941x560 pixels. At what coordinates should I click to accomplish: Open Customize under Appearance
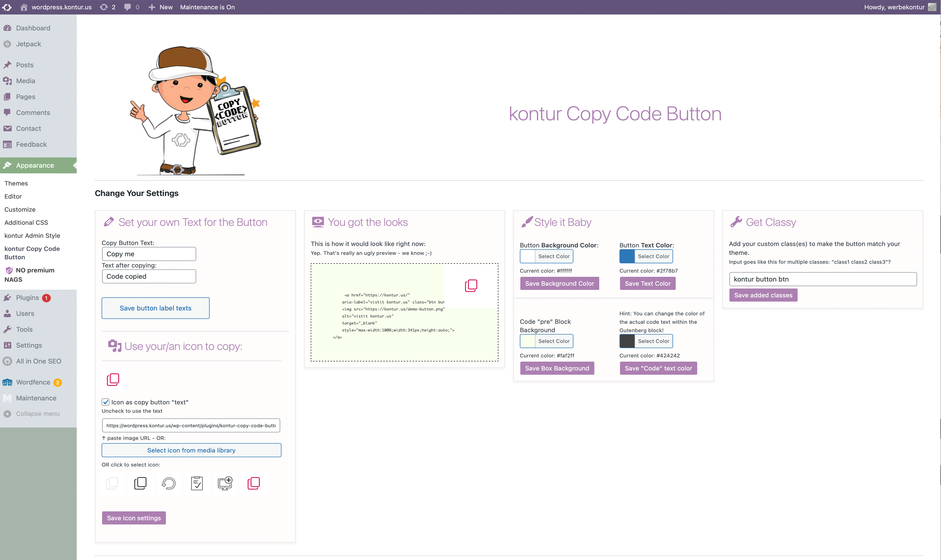click(20, 209)
